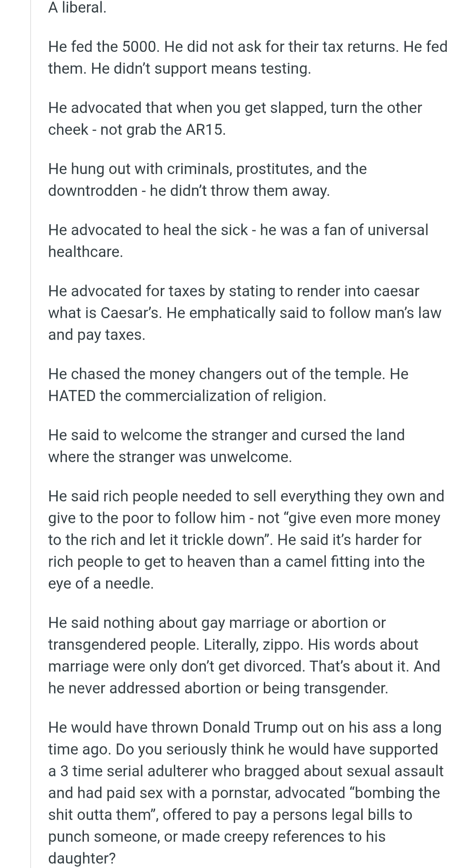Click the paragraph about rendering unto Caesar

(245, 313)
